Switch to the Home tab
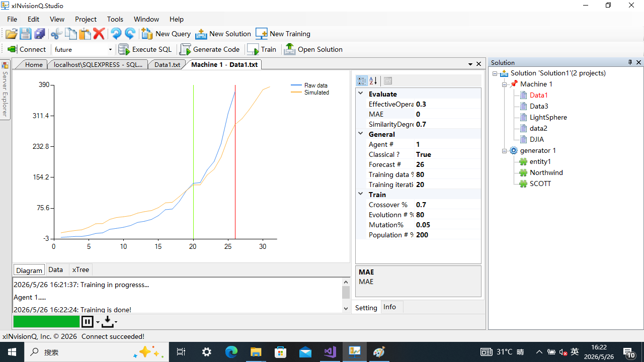Viewport: 644px width, 362px height. point(34,64)
